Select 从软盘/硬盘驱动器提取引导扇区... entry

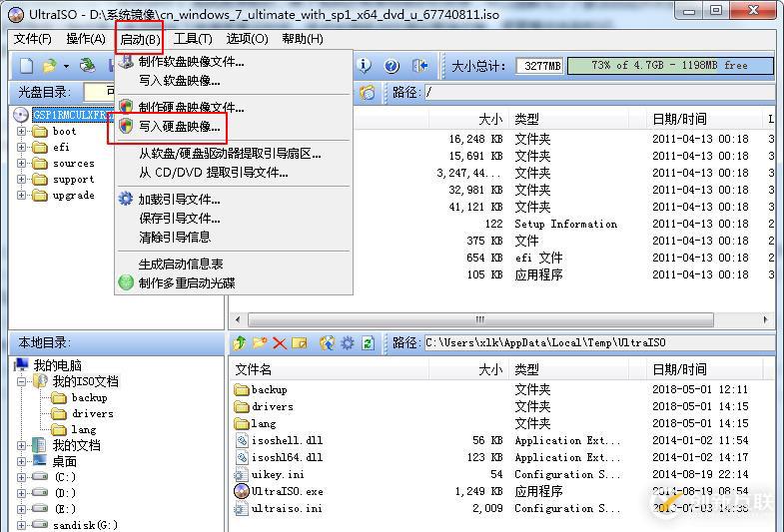(x=234, y=154)
